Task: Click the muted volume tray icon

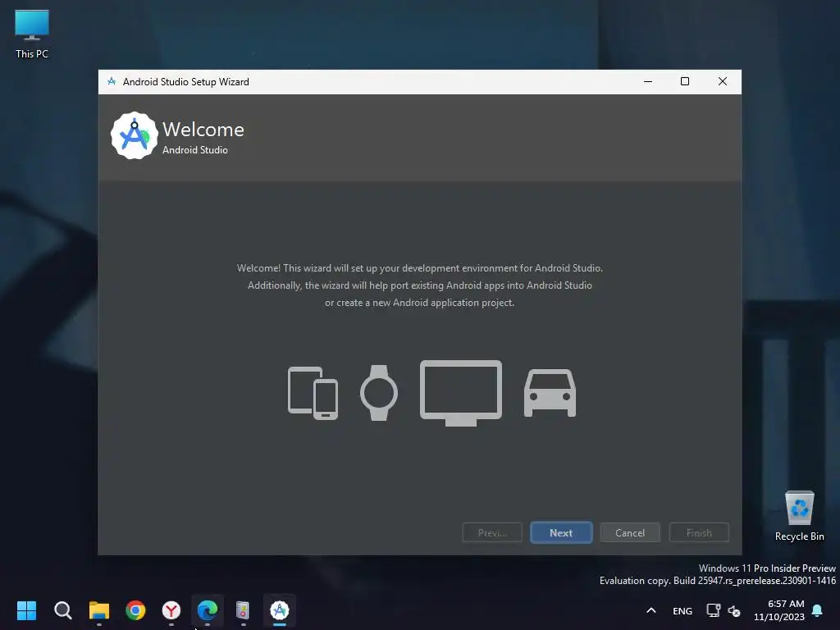Action: (734, 610)
